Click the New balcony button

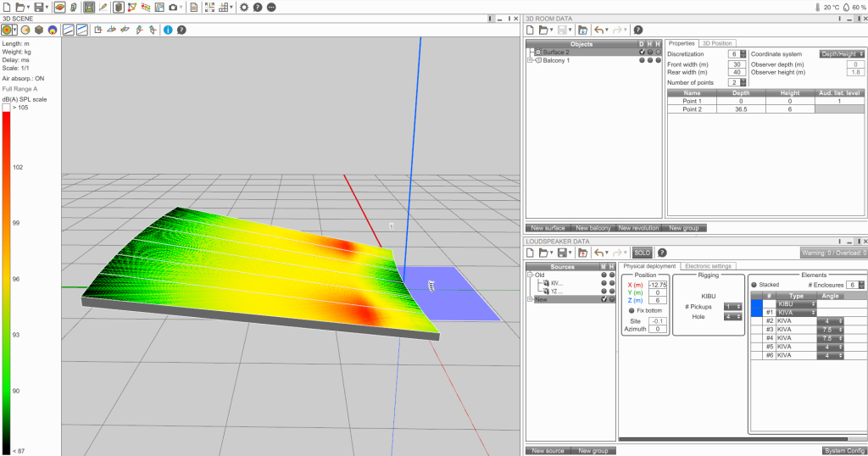[x=593, y=228]
